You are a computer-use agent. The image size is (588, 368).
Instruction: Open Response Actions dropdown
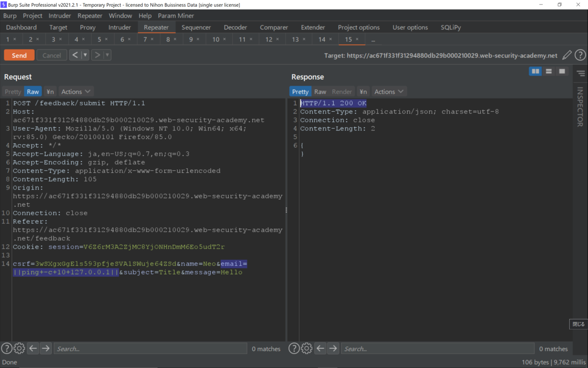point(389,92)
